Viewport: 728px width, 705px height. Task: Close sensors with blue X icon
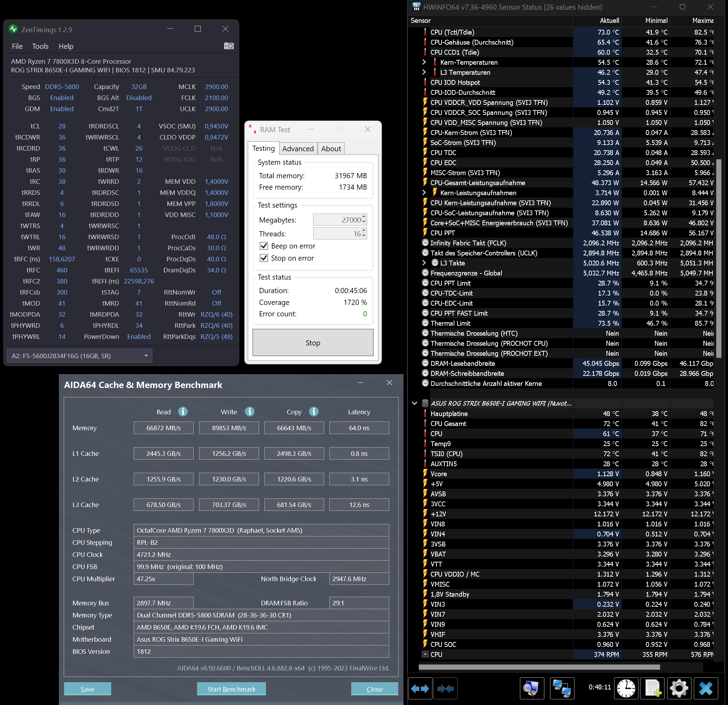706,689
